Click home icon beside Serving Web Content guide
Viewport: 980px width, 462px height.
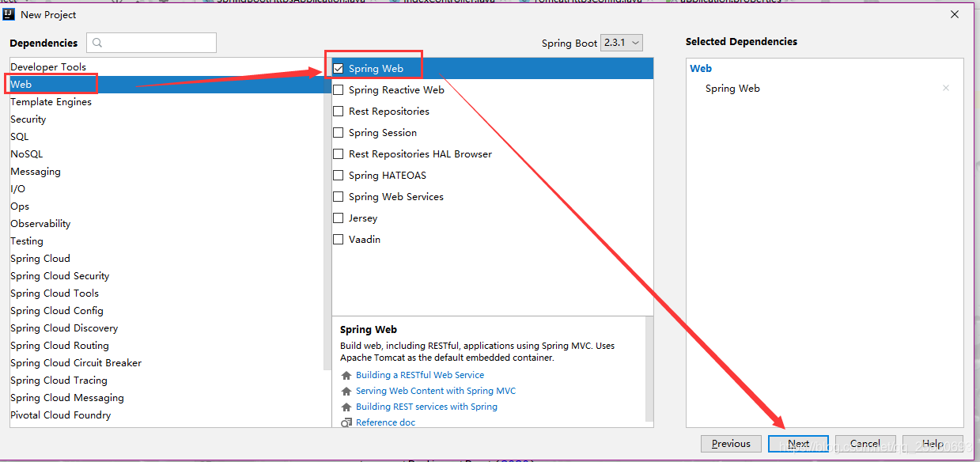(x=346, y=391)
